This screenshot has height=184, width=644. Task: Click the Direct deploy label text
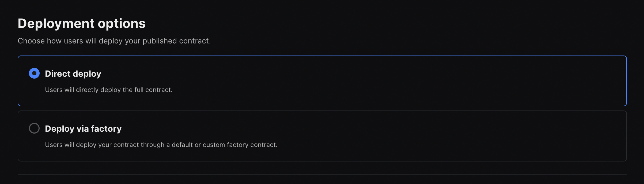[73, 73]
